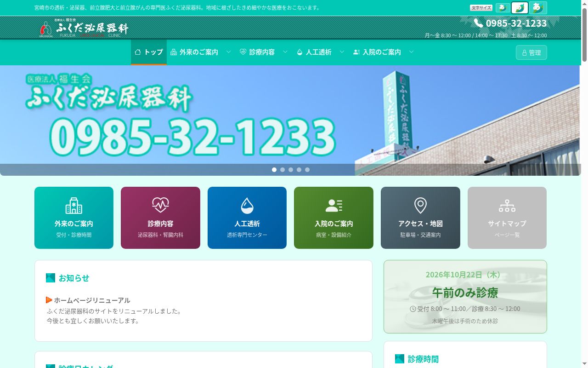
Task: Expand the 入院のご案内 dropdown chevron
Action: (412, 52)
